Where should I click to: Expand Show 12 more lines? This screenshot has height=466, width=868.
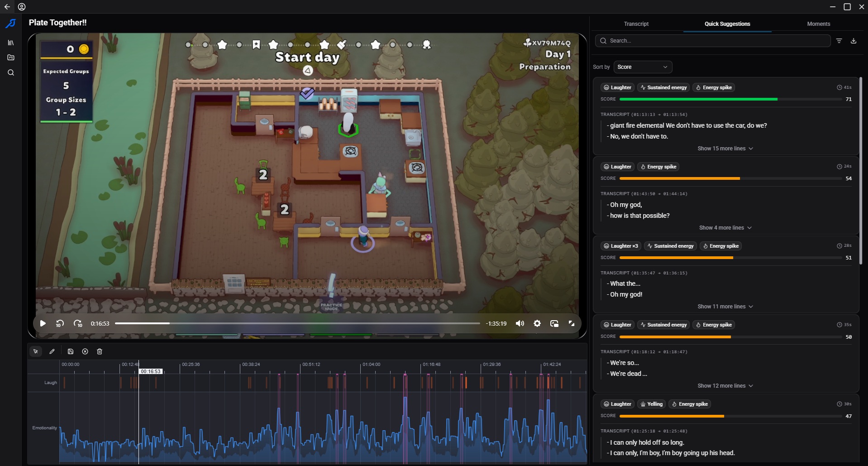(x=725, y=386)
